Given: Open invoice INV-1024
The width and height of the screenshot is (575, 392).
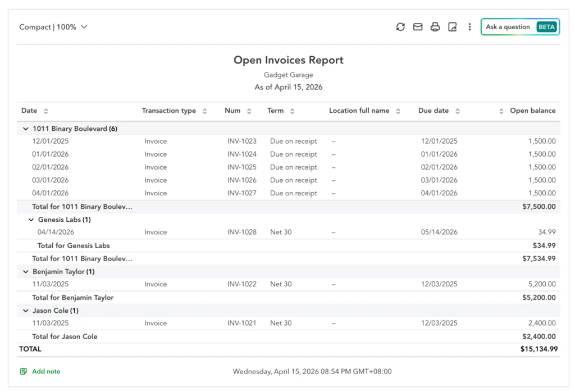Looking at the screenshot, I should (241, 154).
